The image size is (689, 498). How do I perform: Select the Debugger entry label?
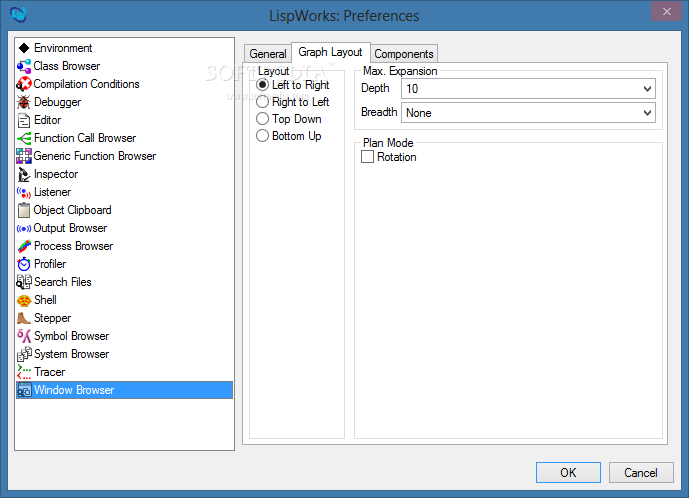pos(58,102)
